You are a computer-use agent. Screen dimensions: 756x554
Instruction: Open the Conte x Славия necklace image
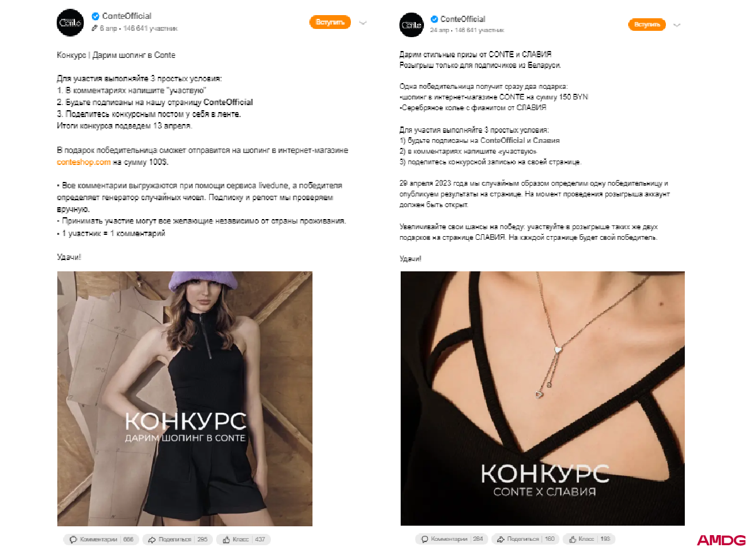542,398
